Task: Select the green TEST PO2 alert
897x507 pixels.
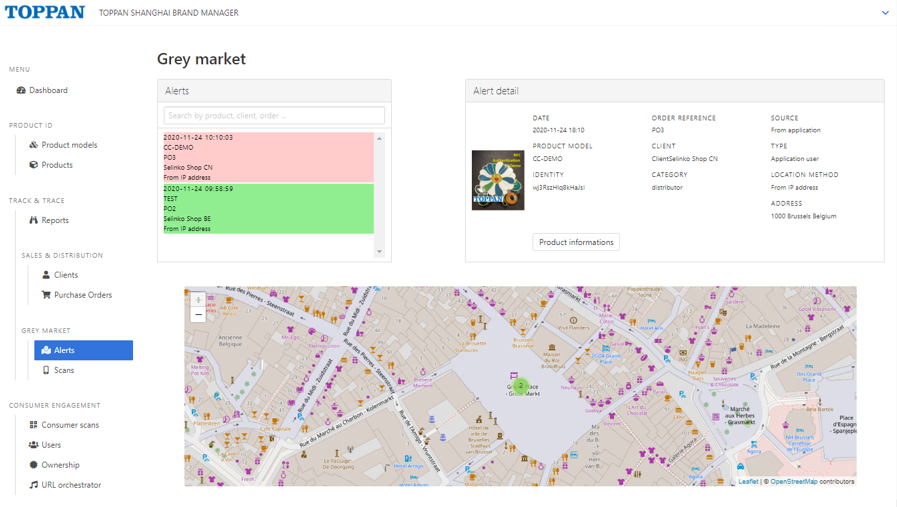Action: coord(268,208)
